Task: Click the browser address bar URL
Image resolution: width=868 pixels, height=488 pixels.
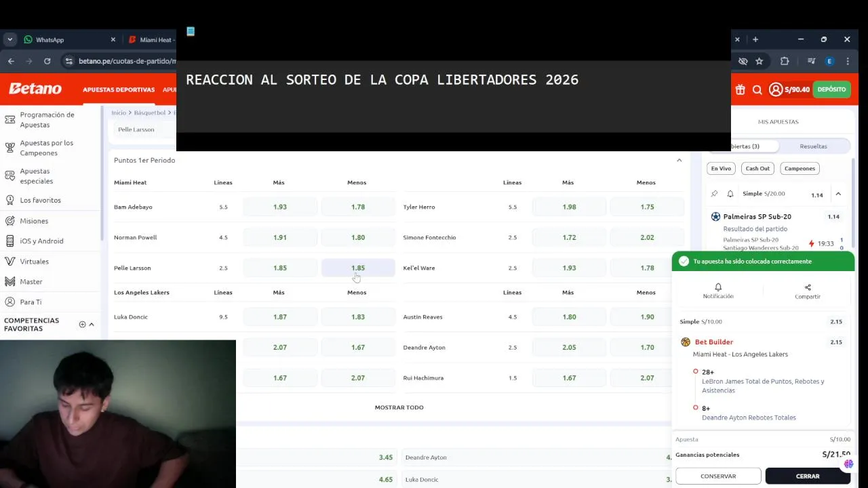Action: (x=127, y=61)
